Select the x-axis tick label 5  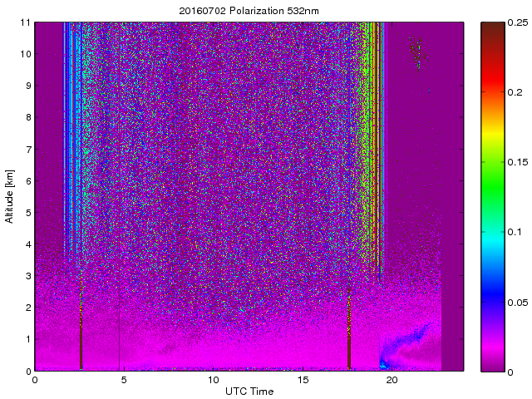click(x=123, y=379)
